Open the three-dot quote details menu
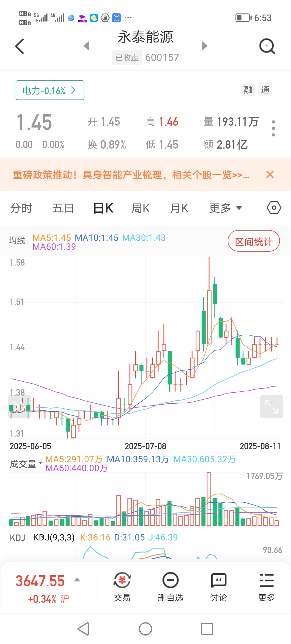Screen dimensions: 291x644 273,128
